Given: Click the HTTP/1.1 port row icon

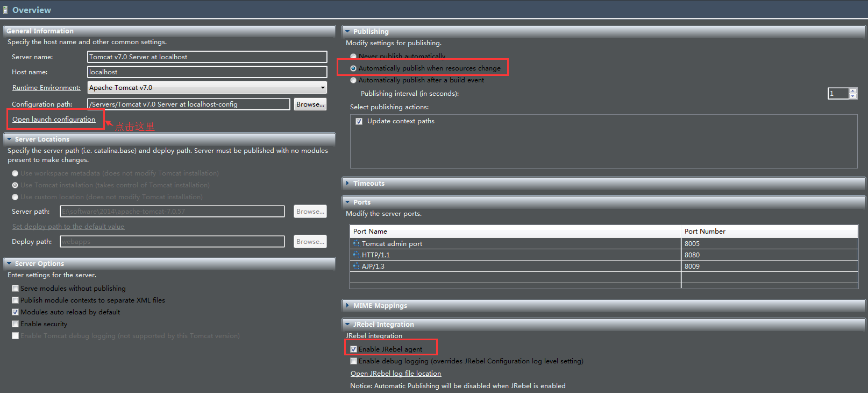Looking at the screenshot, I should point(356,255).
